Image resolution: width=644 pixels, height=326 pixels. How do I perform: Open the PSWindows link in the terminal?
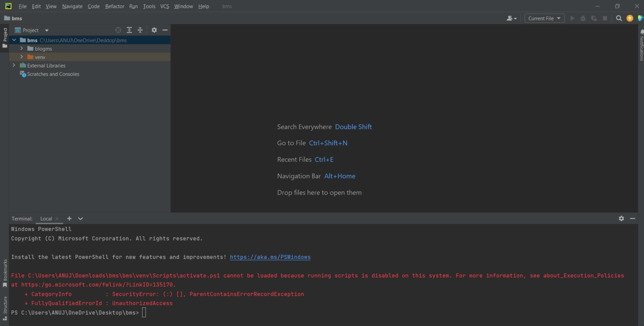click(270, 257)
